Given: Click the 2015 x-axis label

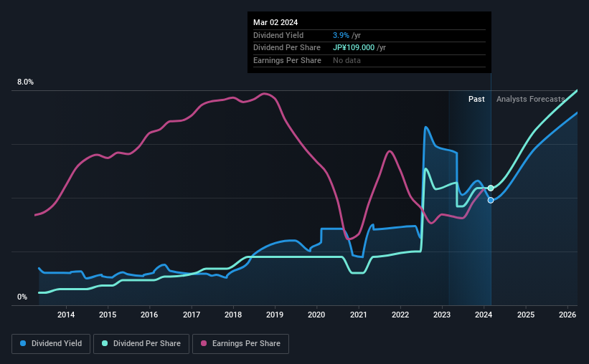Looking at the screenshot, I should click(108, 315).
